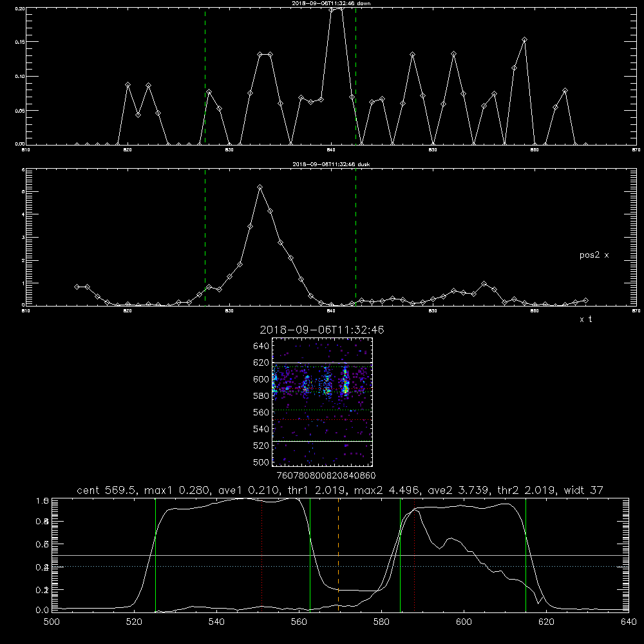Click '600' tick label on bottom plot x-axis
The image size is (644, 644).
coord(464,622)
